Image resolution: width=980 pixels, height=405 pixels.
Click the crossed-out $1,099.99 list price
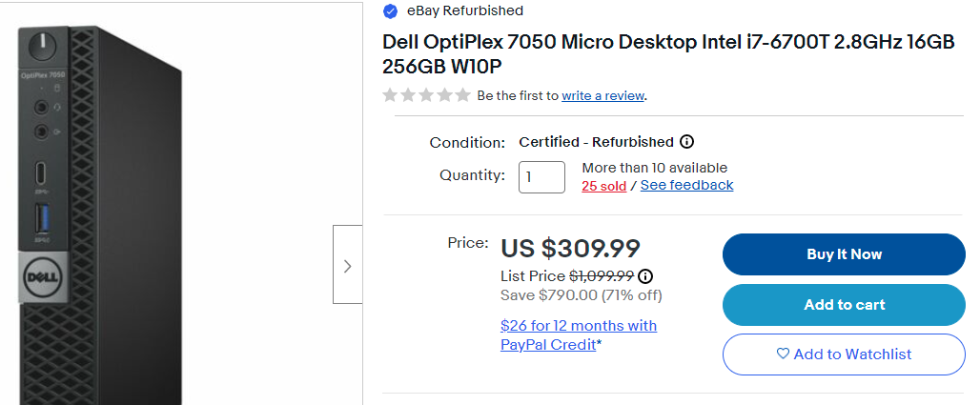tap(602, 276)
